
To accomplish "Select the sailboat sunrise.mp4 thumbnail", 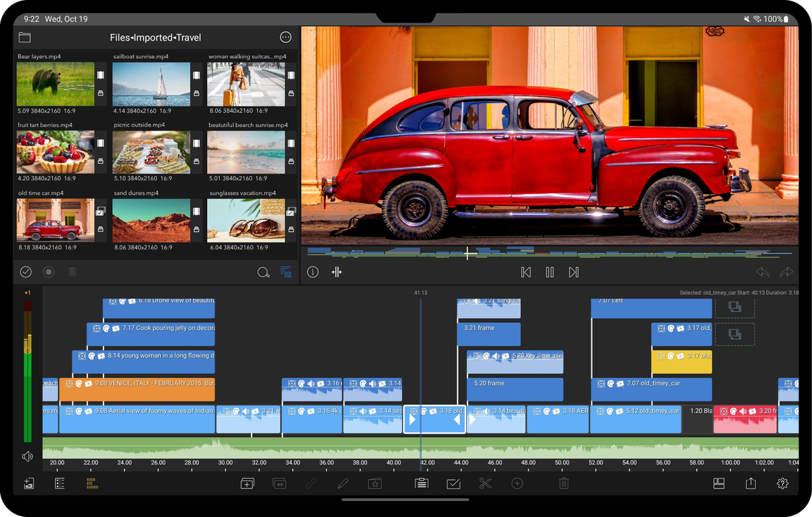I will [151, 84].
